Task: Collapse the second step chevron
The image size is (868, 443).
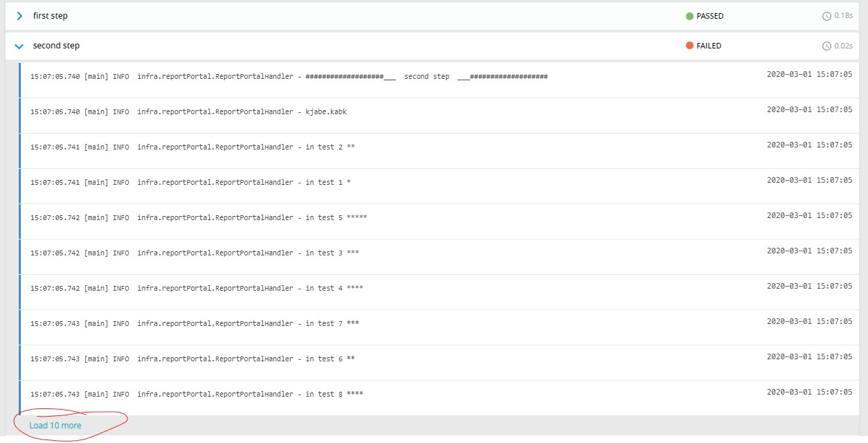Action: 19,46
